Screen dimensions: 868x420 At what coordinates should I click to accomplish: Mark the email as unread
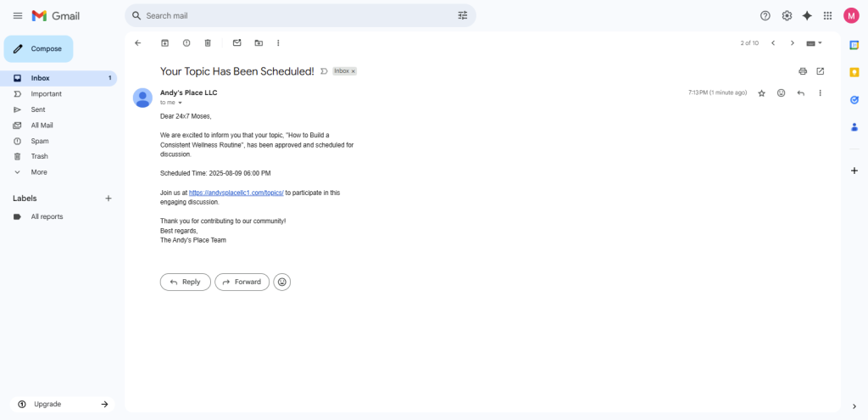pyautogui.click(x=236, y=43)
